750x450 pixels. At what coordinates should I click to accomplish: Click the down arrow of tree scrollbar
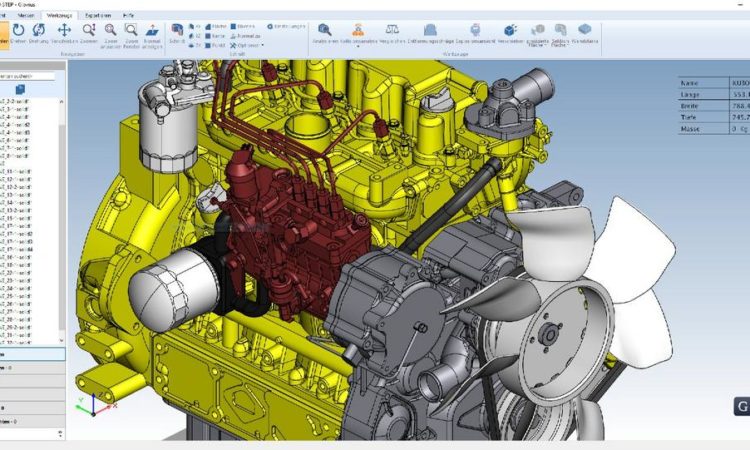tap(61, 340)
